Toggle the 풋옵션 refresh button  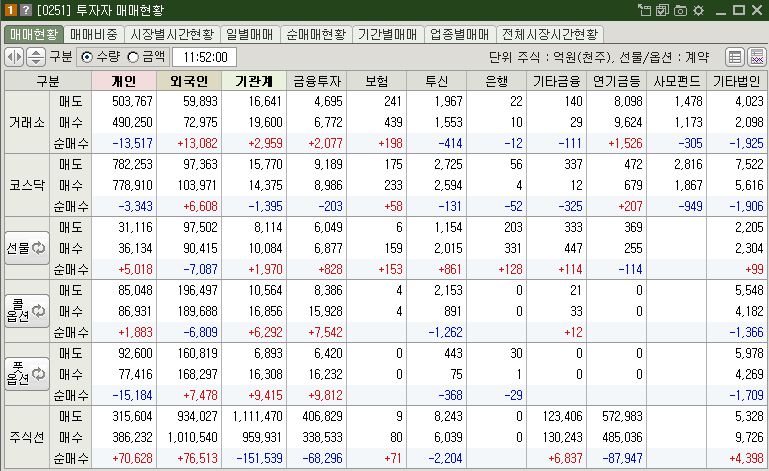tap(27, 374)
